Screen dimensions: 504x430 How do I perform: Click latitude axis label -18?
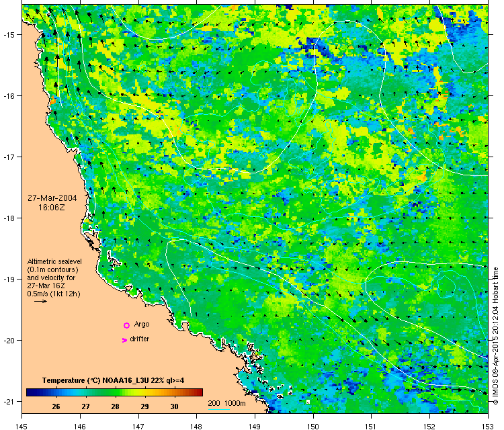(8, 218)
